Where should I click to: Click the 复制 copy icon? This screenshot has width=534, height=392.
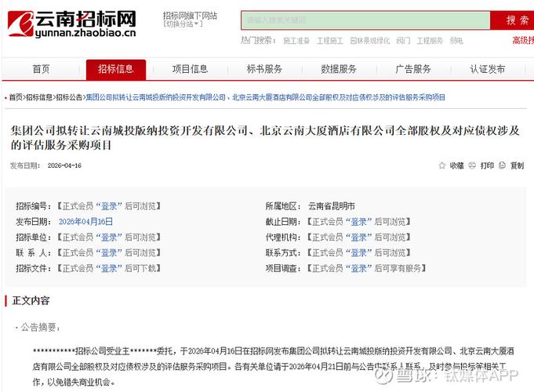coord(503,165)
